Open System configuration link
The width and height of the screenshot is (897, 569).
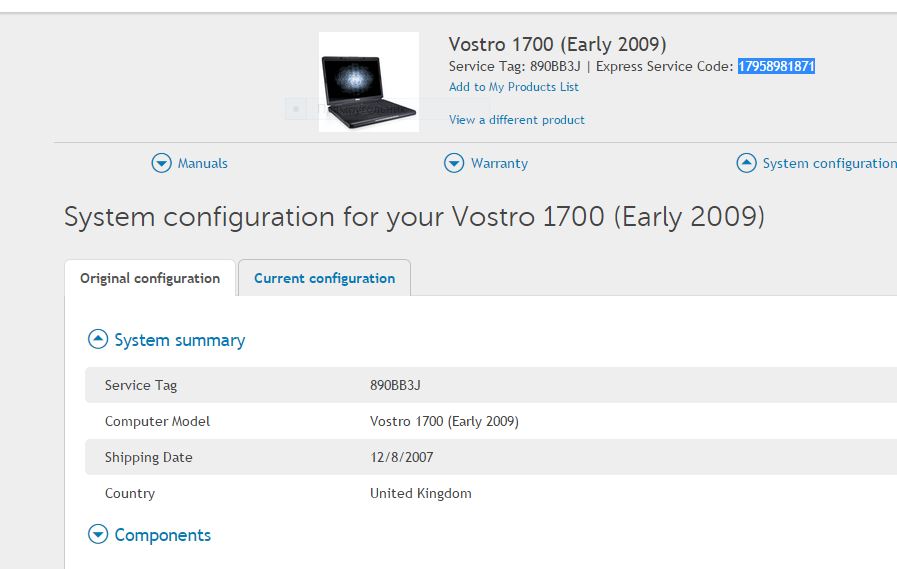[829, 164]
